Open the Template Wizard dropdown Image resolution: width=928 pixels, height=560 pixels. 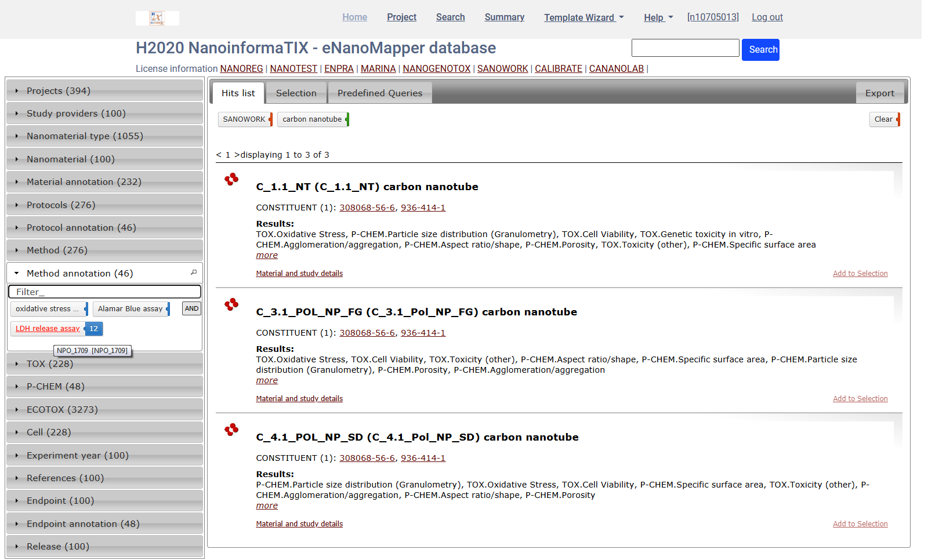(583, 17)
